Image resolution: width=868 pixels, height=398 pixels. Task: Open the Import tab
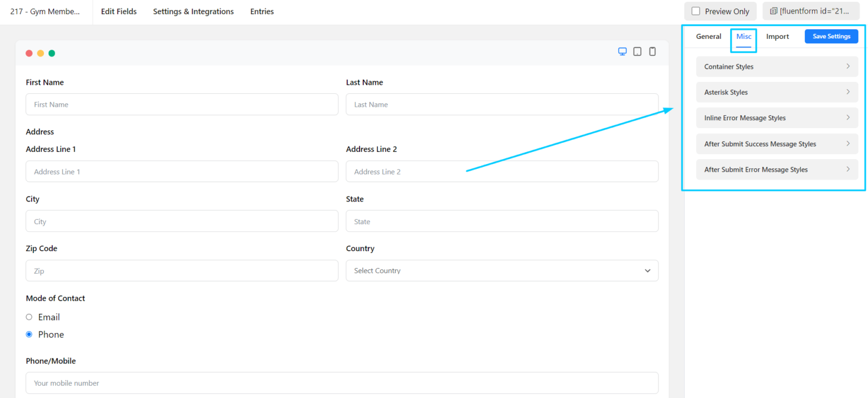[777, 37]
